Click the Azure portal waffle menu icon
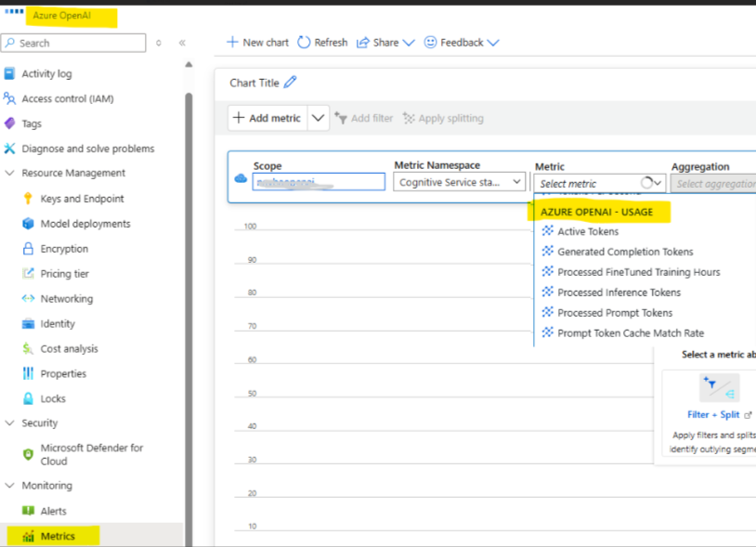This screenshot has width=756, height=547. pos(14,11)
